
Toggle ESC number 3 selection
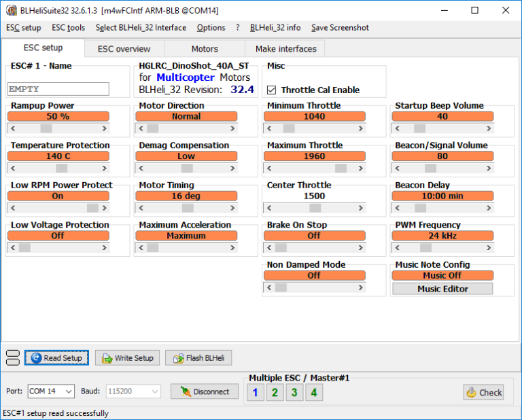pos(294,392)
